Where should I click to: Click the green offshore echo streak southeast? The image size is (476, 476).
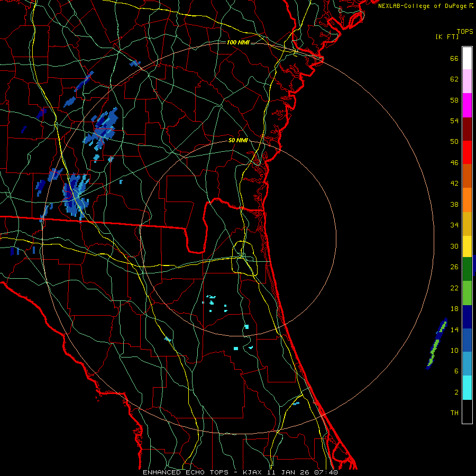(x=436, y=344)
